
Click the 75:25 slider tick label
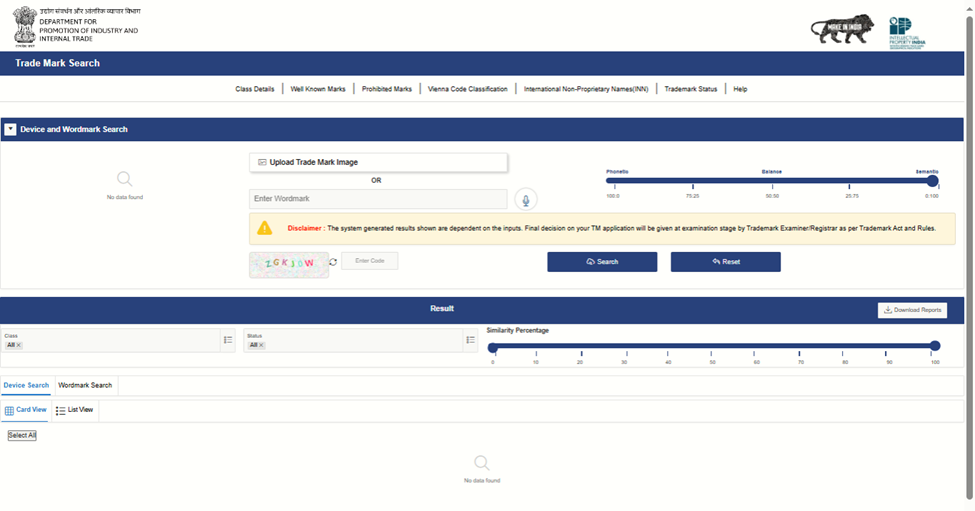tap(692, 196)
